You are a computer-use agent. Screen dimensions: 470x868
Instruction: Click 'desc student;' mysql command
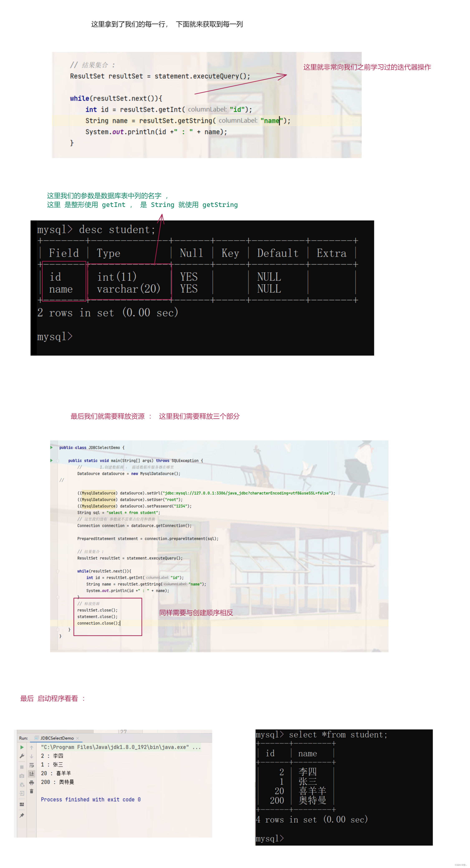click(117, 230)
